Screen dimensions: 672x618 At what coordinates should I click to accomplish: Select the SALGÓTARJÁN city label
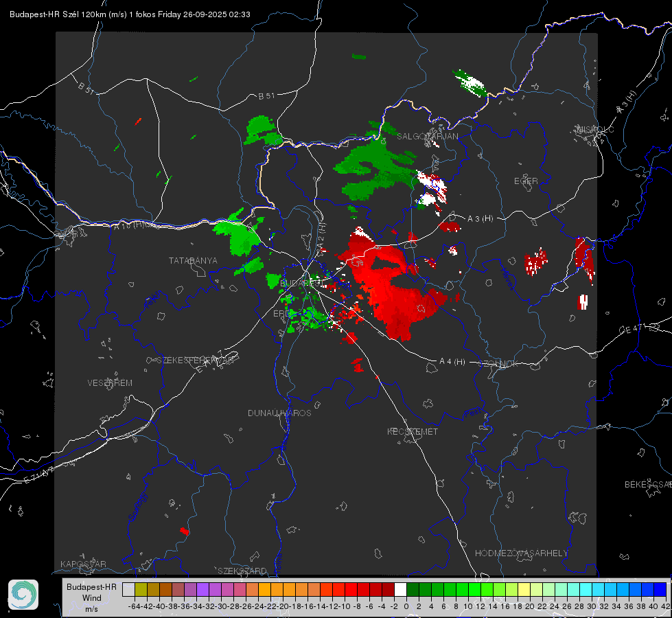428,137
